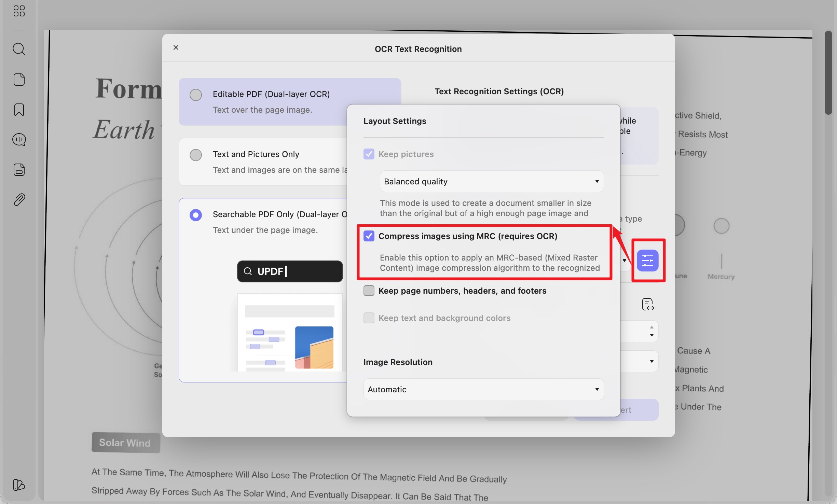Open the storage panel icon in sidebar
Screen dimensions: 837x504
(19, 170)
